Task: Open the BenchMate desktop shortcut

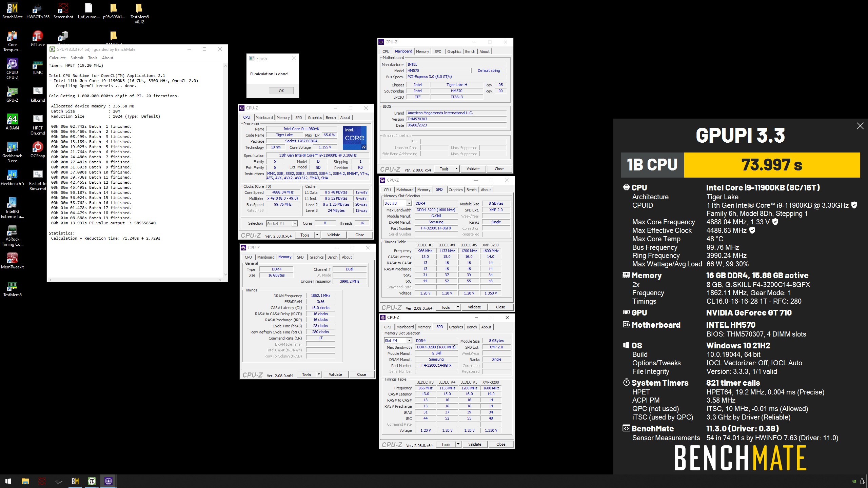Action: (13, 11)
